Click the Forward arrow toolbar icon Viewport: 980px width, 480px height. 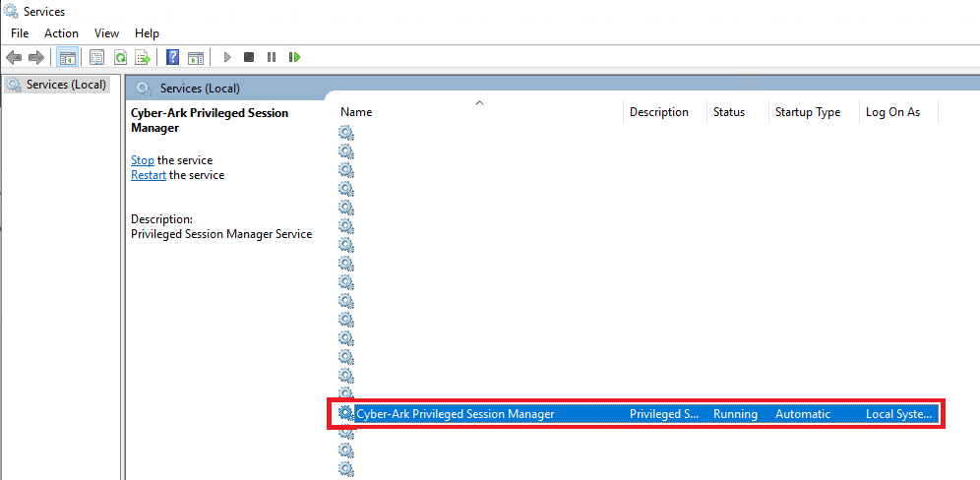pyautogui.click(x=36, y=57)
